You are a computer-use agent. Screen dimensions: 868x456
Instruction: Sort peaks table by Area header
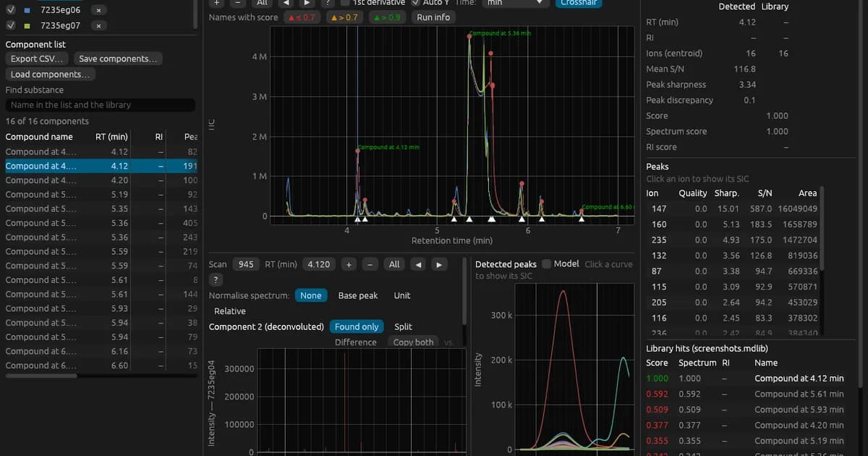[x=808, y=193]
